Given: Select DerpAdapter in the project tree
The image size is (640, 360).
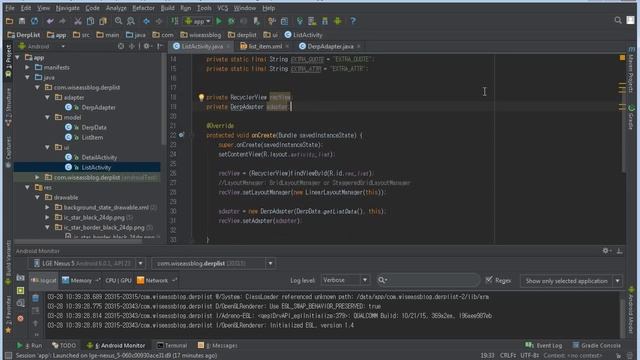Looking at the screenshot, I should pyautogui.click(x=98, y=108).
